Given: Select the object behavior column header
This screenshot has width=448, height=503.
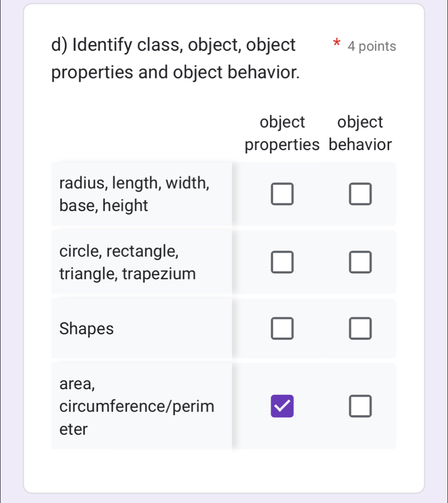Looking at the screenshot, I should point(360,133).
